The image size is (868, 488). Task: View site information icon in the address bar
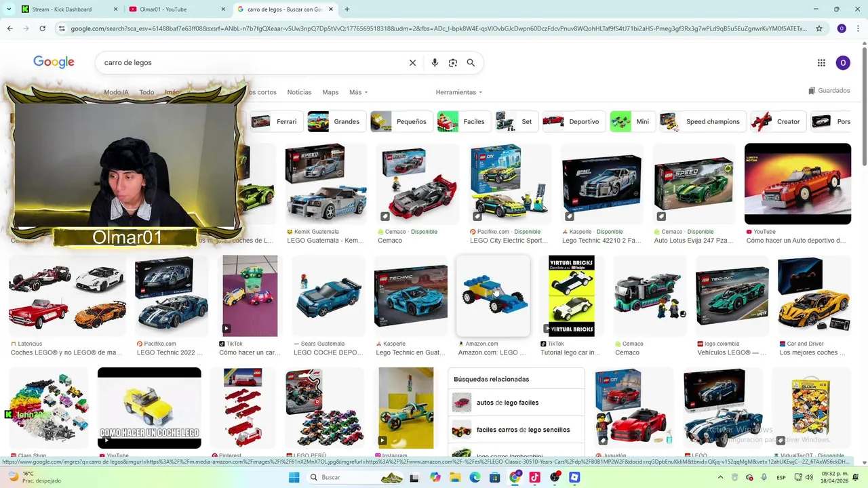point(62,28)
